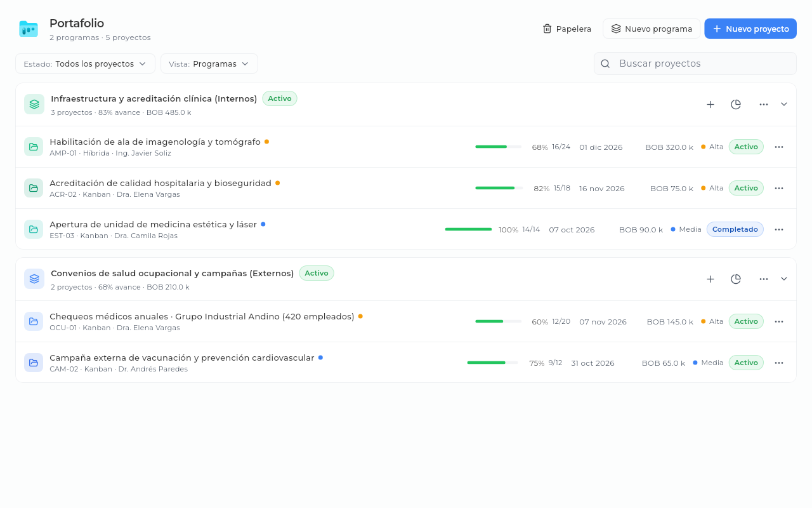Open more options for Apertura de unidad de medicina estética
Screen dimensions: 812x508
779,229
